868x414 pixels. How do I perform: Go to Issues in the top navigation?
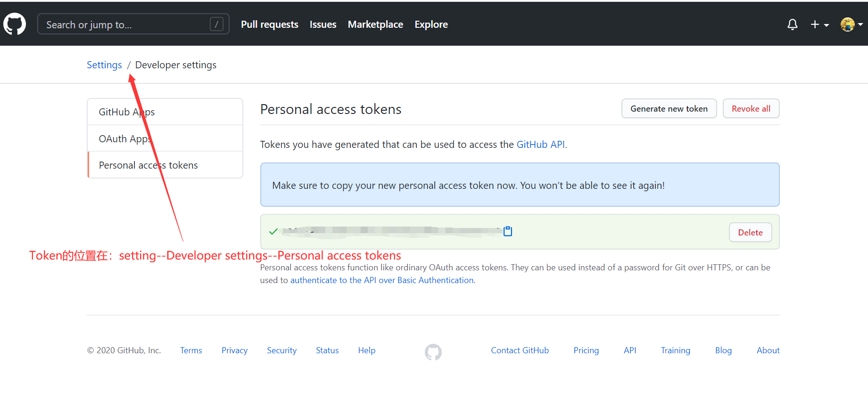[323, 24]
